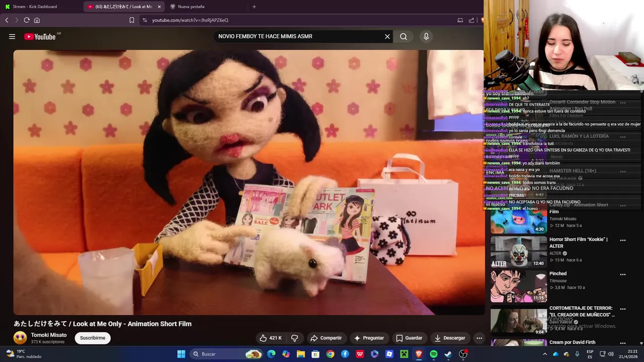Image resolution: width=644 pixels, height=362 pixels.
Task: Open the Pinched video thumbnail
Action: 519,286
